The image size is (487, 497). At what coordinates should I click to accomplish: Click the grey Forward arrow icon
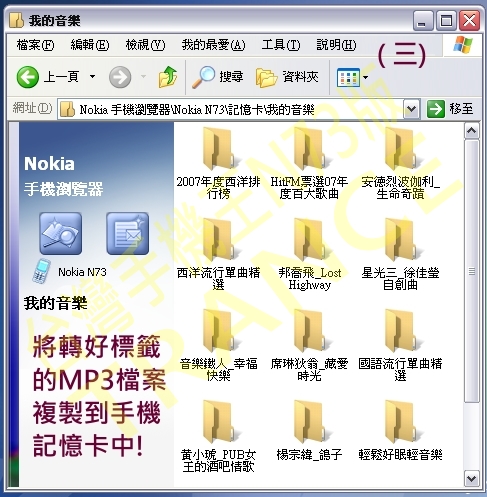point(120,77)
